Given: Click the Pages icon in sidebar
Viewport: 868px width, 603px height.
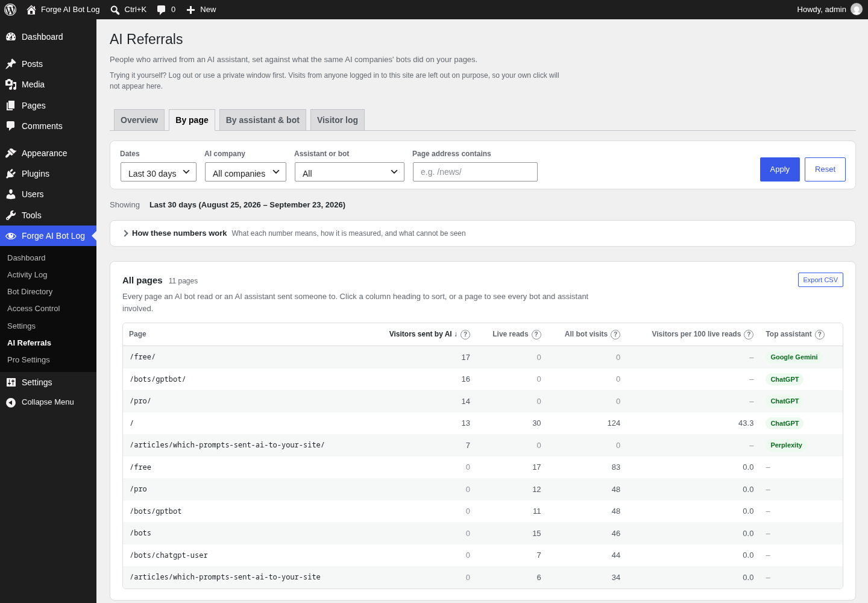Looking at the screenshot, I should tap(11, 106).
